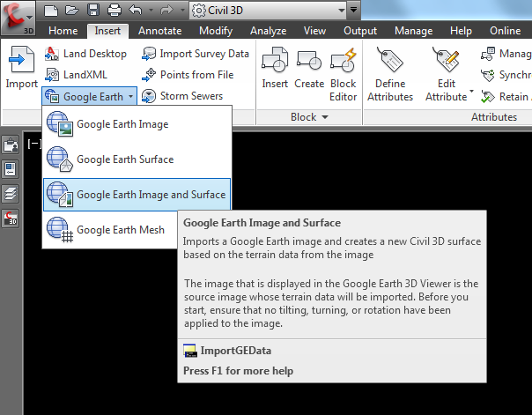Open the Civil 3D application menu button
The width and height of the screenshot is (532, 415).
[18, 18]
